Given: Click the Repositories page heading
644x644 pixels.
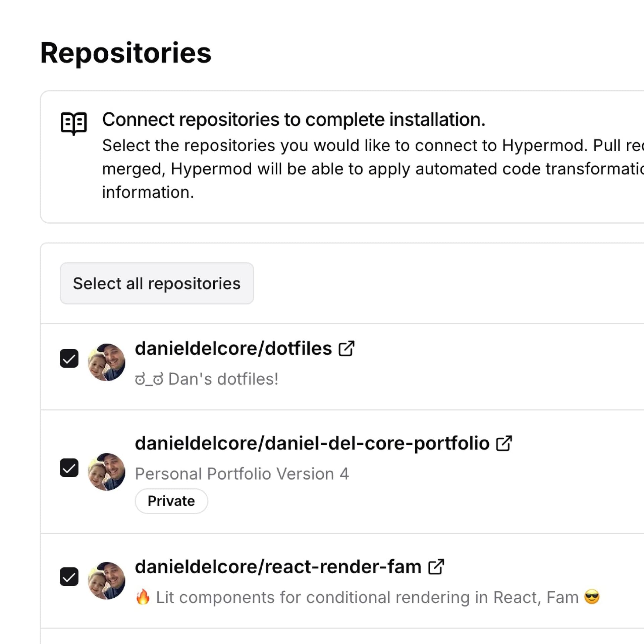Looking at the screenshot, I should tap(126, 53).
